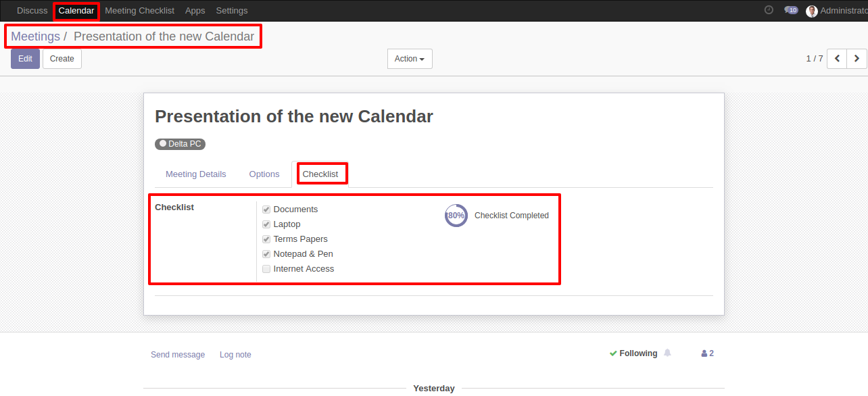Open the activities clock icon

click(x=769, y=10)
